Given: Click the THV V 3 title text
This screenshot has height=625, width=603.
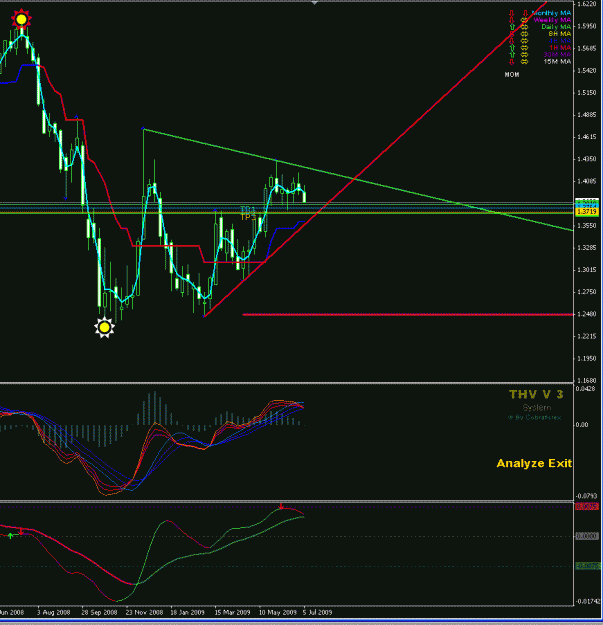Looking at the screenshot, I should [536, 395].
